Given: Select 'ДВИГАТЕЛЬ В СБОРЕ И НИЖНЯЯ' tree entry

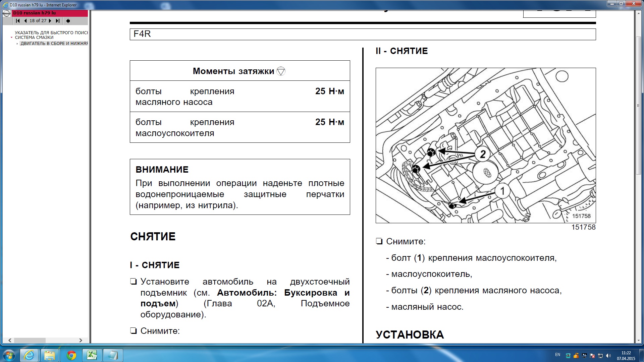Looking at the screenshot, I should pos(54,44).
